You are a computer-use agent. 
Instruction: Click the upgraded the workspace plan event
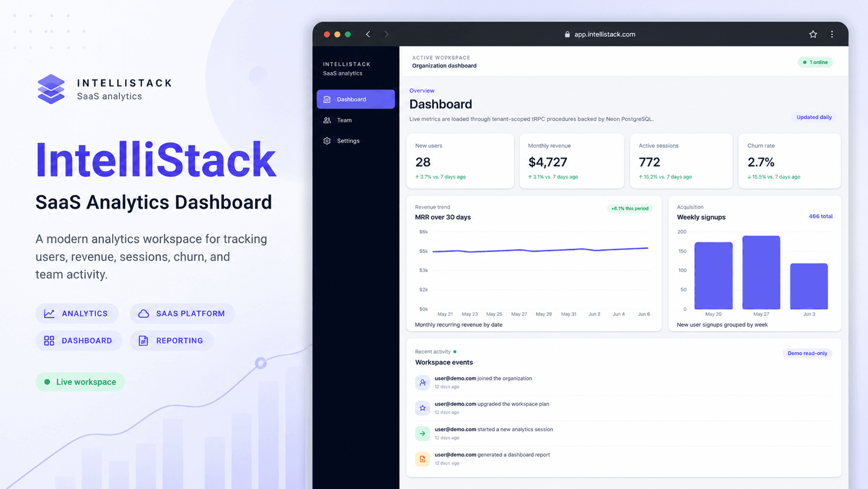[x=623, y=408]
